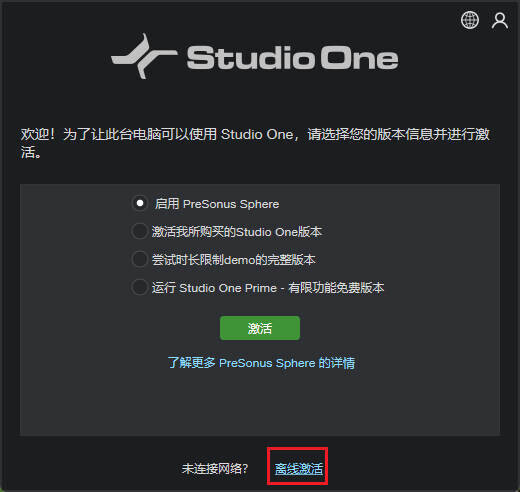The height and width of the screenshot is (492, 520).
Task: Choose the 运行 Studio One Prime radio circle
Action: point(139,287)
